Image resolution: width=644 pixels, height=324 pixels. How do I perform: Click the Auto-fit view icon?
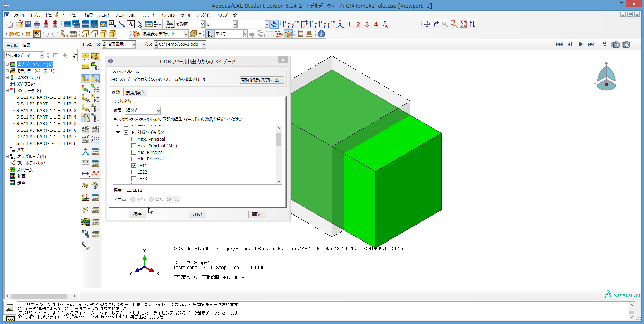click(463, 24)
